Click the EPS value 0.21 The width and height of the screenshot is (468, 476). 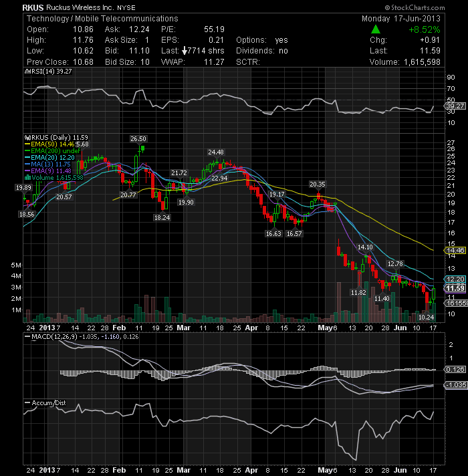216,40
